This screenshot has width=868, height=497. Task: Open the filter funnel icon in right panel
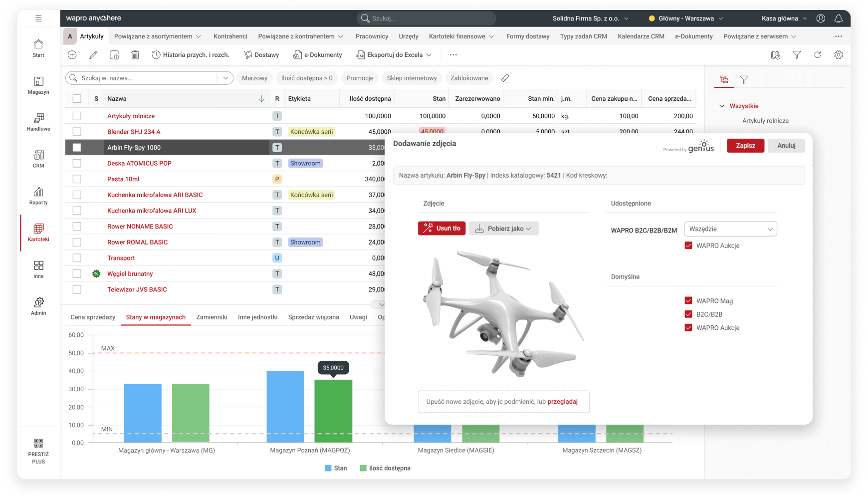pyautogui.click(x=744, y=80)
